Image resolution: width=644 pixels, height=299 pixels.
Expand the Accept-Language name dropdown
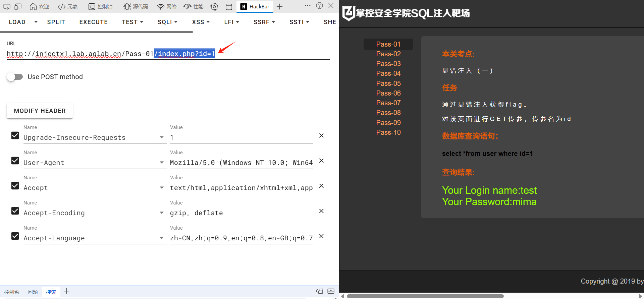[162, 238]
